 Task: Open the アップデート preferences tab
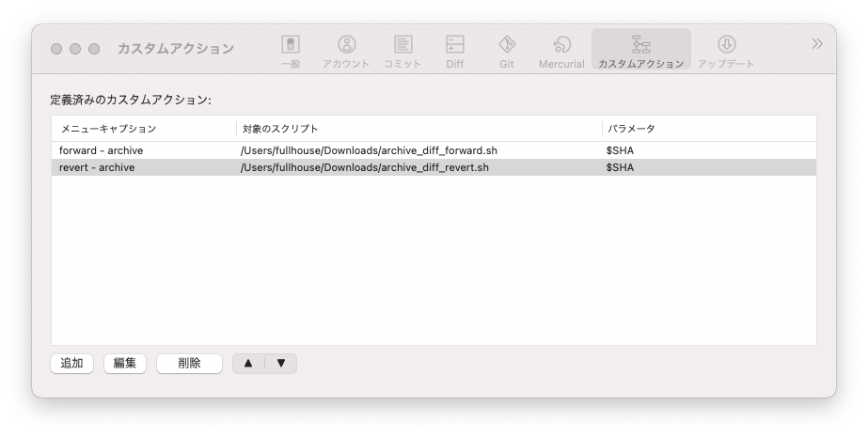[x=726, y=52]
